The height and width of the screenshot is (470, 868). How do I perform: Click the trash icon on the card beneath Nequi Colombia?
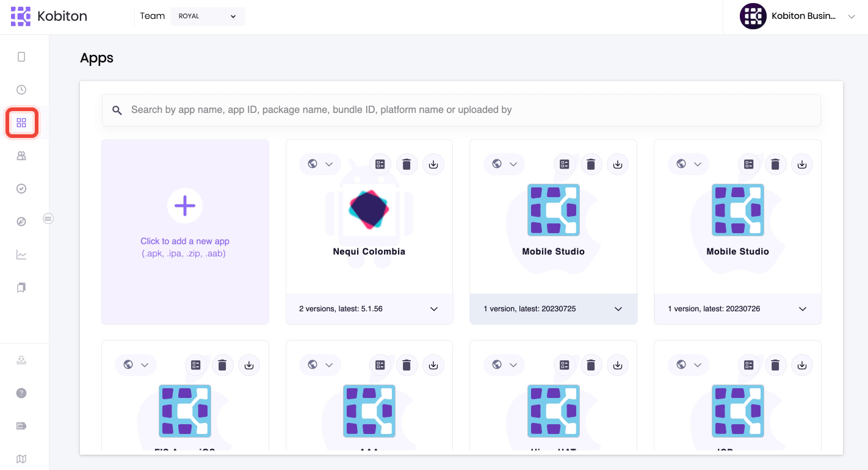pos(407,365)
